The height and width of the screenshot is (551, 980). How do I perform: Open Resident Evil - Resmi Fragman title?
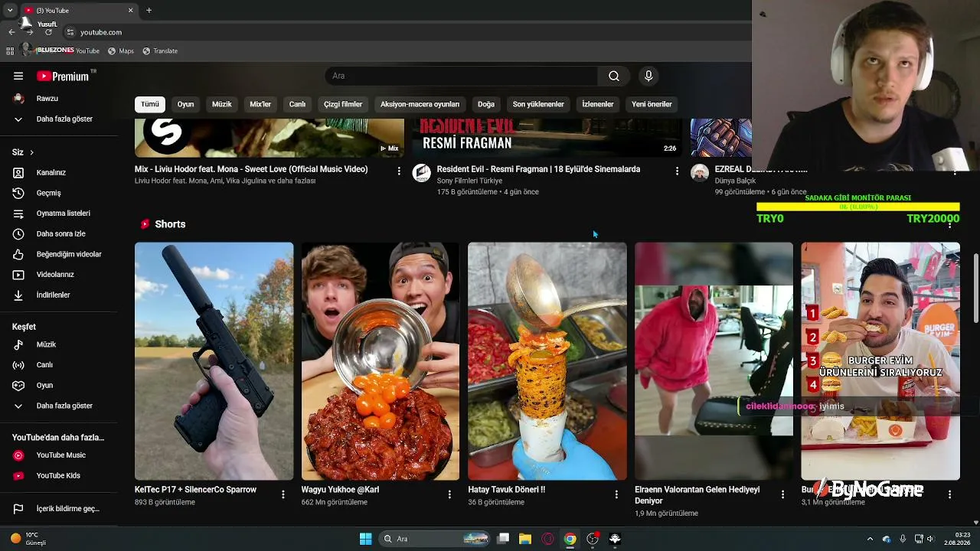point(538,169)
